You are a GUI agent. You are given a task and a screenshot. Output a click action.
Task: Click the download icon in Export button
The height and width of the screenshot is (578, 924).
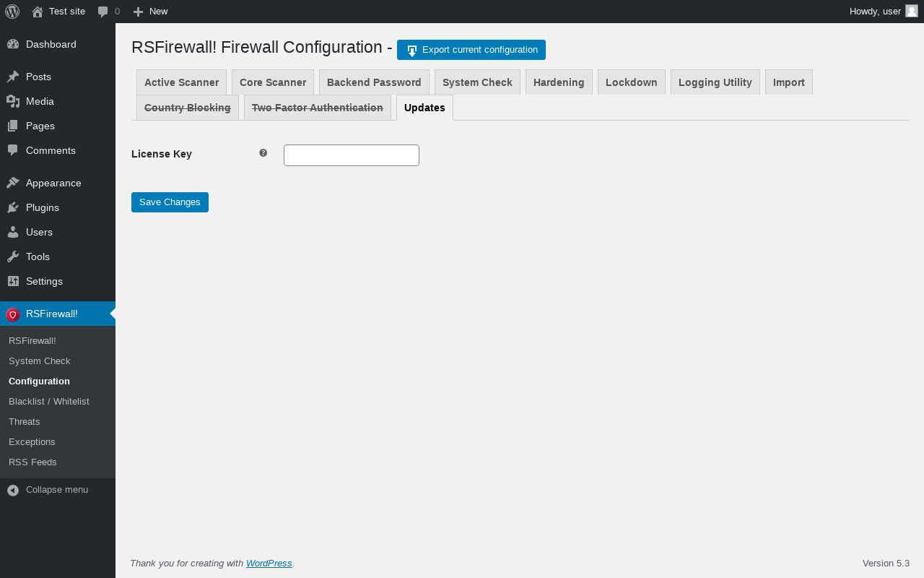click(x=412, y=51)
